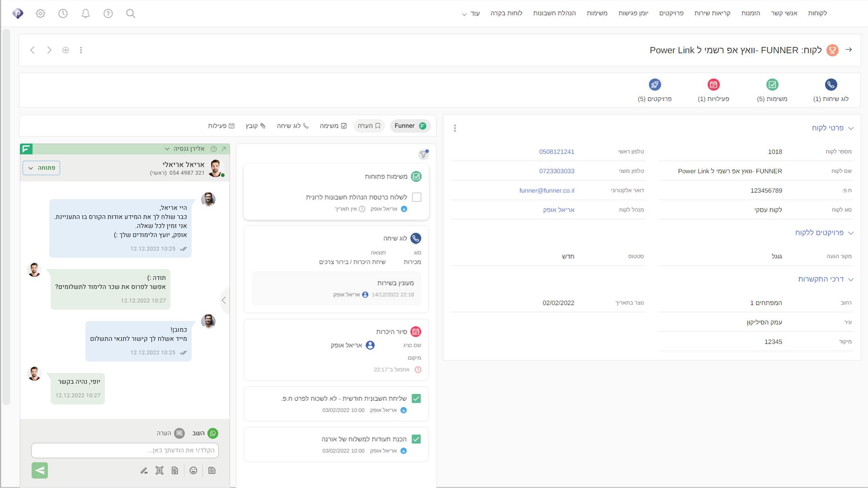This screenshot has height=488, width=868.
Task: Open account manager link 'אריאל אופק'
Action: coord(558,210)
